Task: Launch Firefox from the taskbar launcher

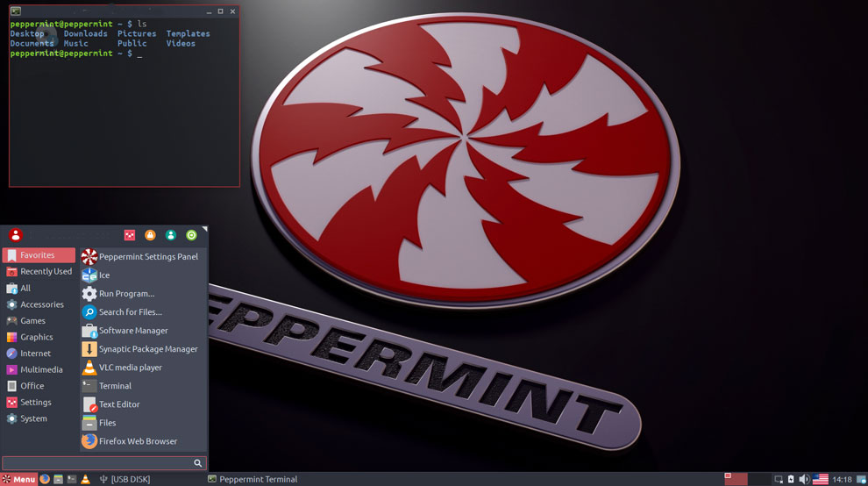Action: [45, 479]
